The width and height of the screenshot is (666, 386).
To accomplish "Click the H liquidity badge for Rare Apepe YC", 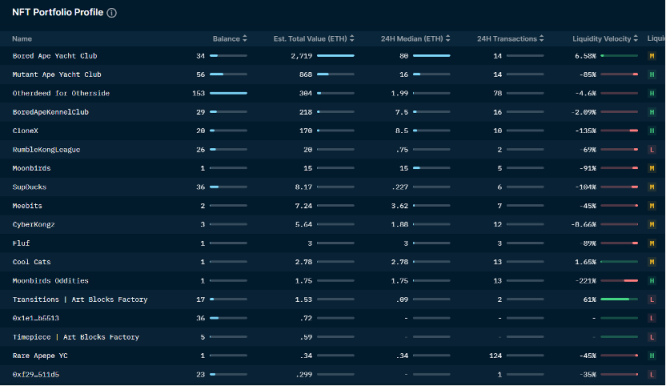I will [x=652, y=355].
